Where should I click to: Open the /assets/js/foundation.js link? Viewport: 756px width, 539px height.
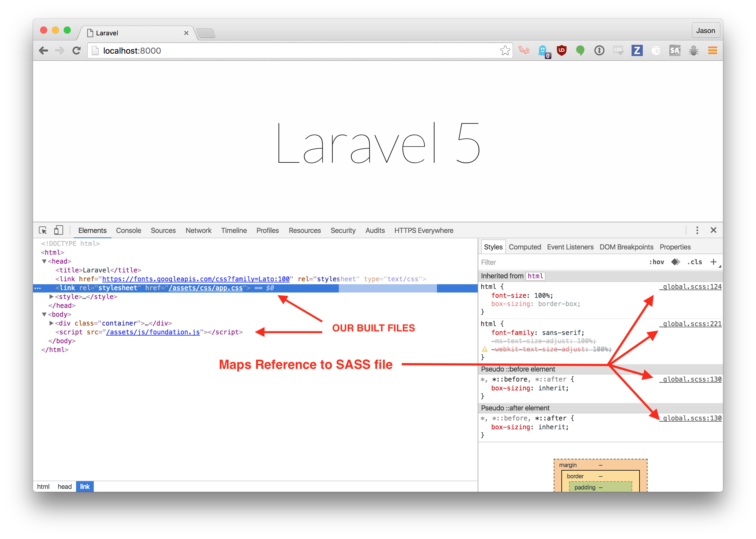(153, 332)
